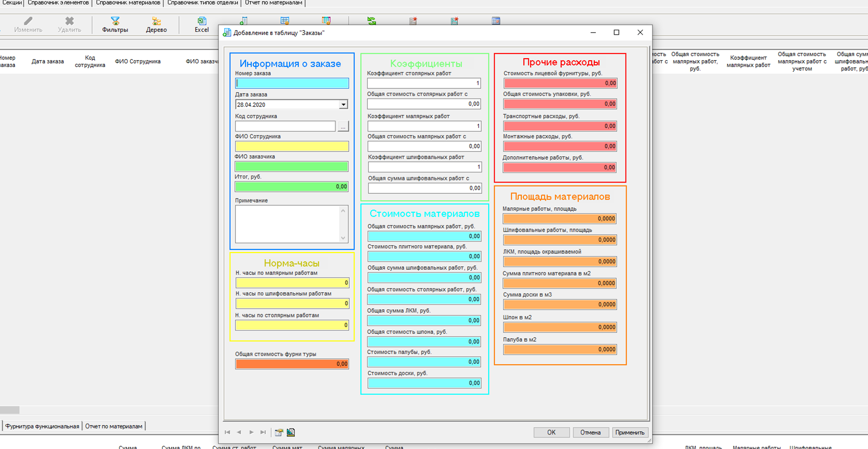Click inside the Примечание text area
This screenshot has height=449, width=868.
pos(287,224)
